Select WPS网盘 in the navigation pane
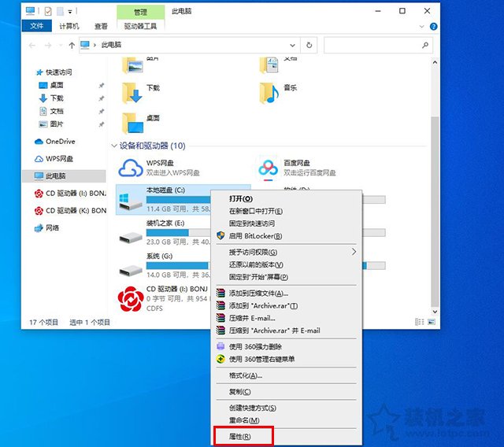Image resolution: width=504 pixels, height=447 pixels. coord(59,159)
